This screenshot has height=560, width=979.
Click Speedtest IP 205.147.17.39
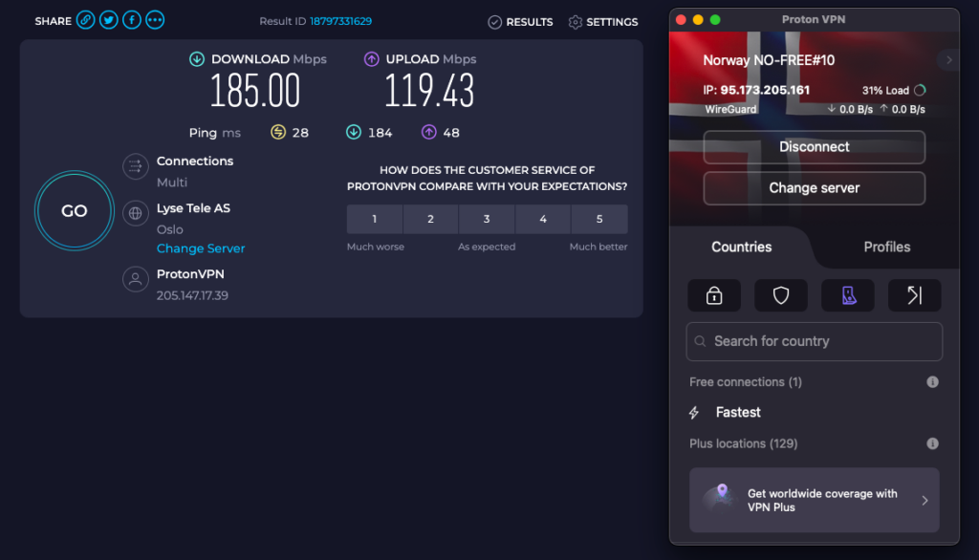[192, 295]
